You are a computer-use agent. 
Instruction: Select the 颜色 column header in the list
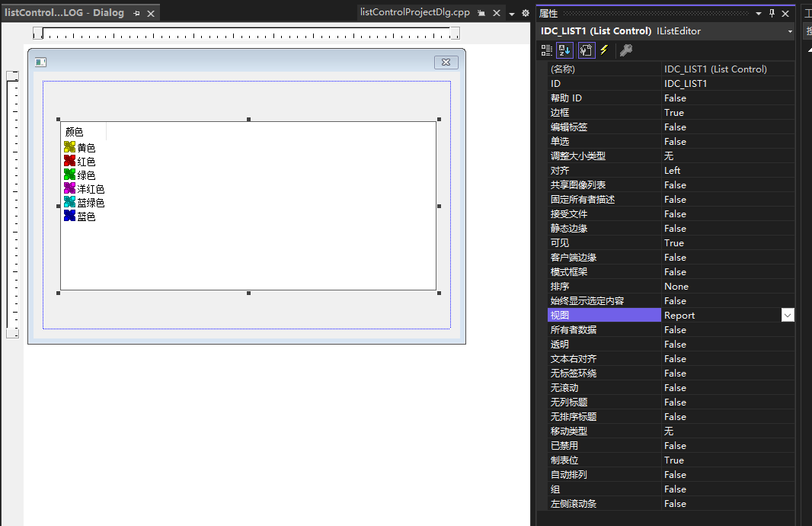pos(75,130)
